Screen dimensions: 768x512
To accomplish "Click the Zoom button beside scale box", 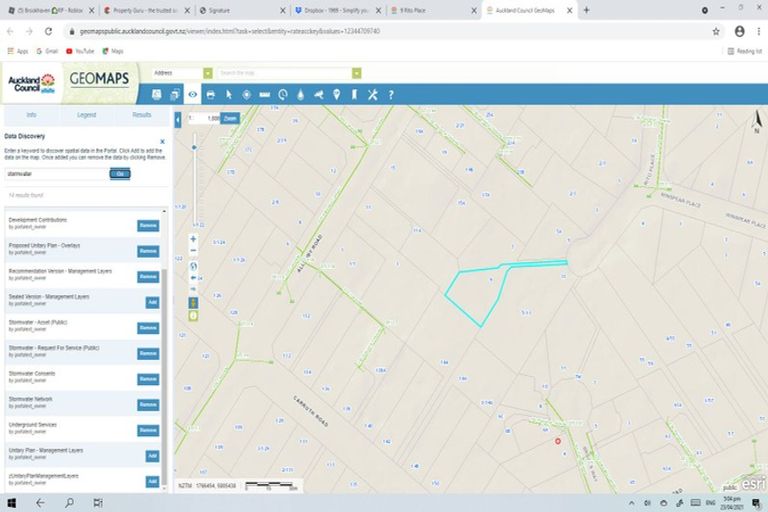I will [230, 118].
